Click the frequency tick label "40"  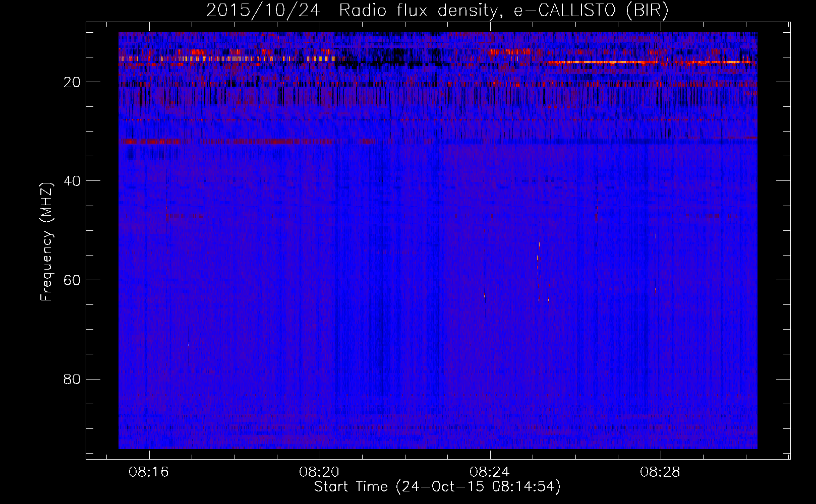[72, 181]
